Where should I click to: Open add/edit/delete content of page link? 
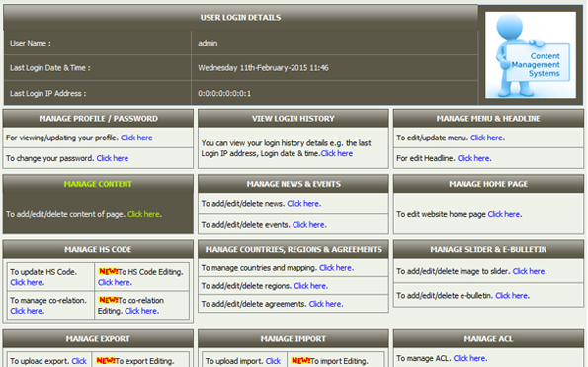143,214
